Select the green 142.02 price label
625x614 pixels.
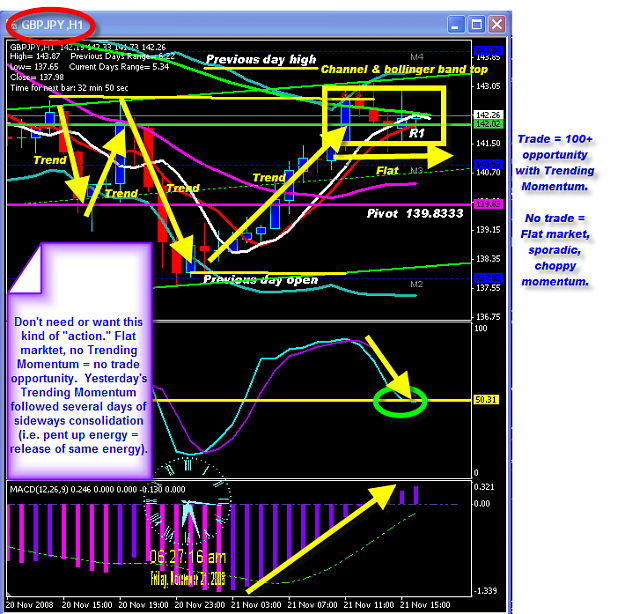(488, 124)
